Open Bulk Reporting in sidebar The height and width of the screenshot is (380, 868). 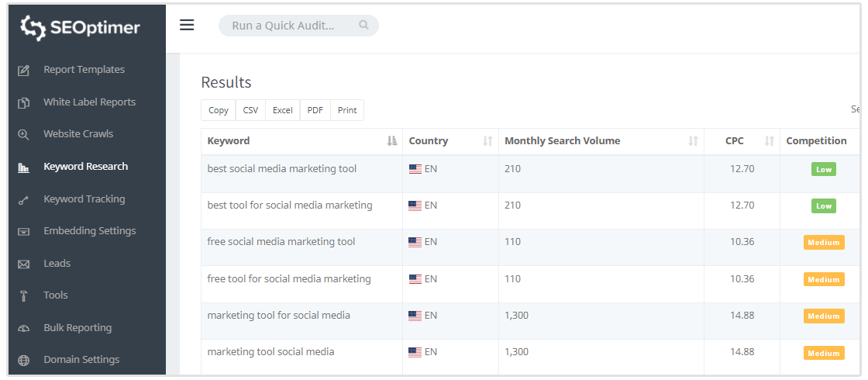(x=77, y=327)
